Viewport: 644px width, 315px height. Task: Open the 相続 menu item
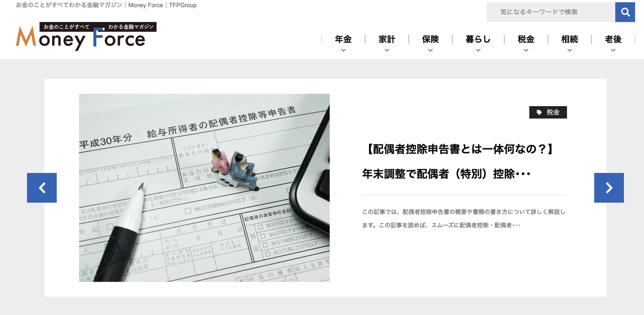569,39
